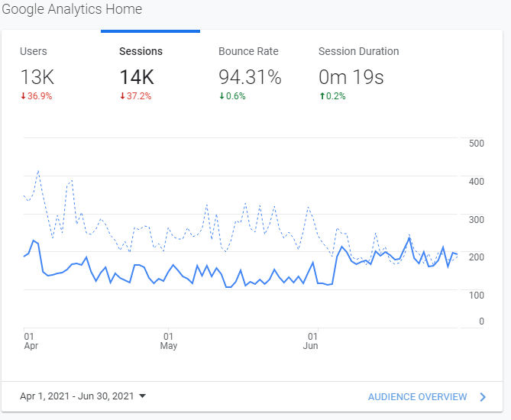Click the Apr 1, 2021 - Jun 30, 2021 date range

(x=76, y=396)
